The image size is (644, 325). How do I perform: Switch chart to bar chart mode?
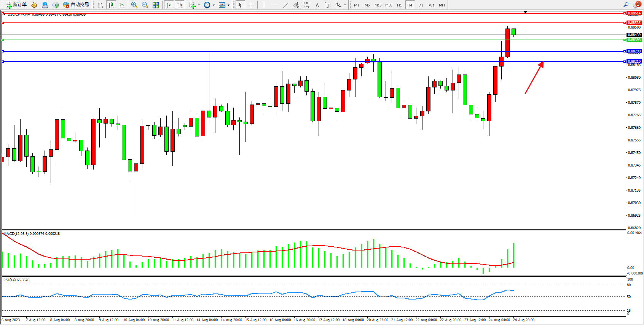pyautogui.click(x=100, y=5)
